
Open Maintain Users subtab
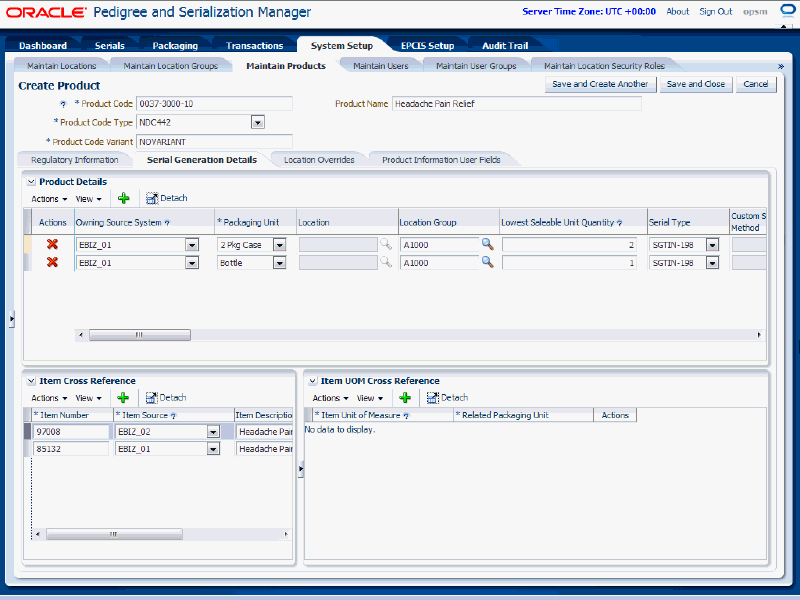tap(381, 66)
